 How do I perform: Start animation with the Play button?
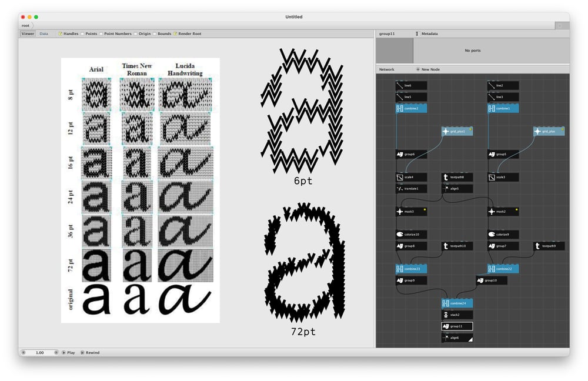point(68,353)
